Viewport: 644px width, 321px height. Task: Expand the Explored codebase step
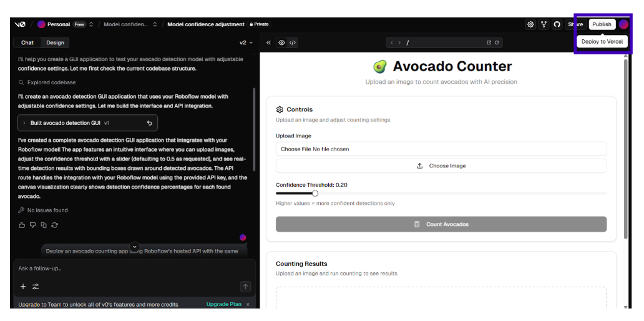[47, 82]
